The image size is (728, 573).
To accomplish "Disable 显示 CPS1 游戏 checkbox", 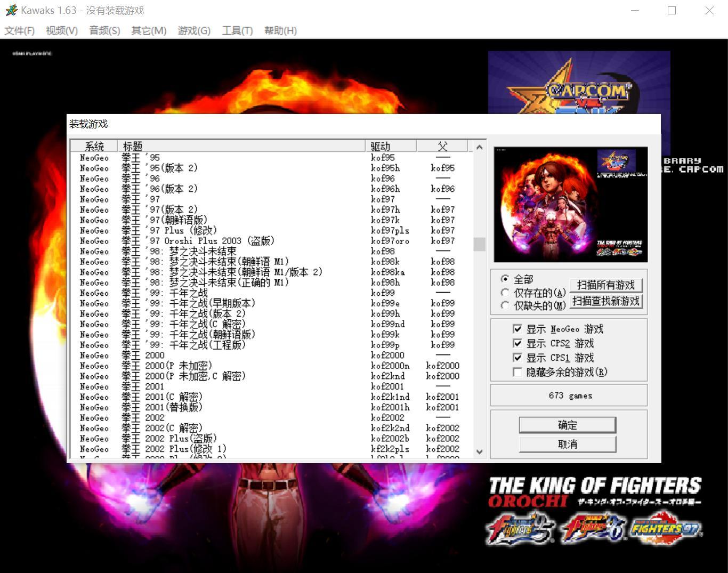I will tap(517, 358).
